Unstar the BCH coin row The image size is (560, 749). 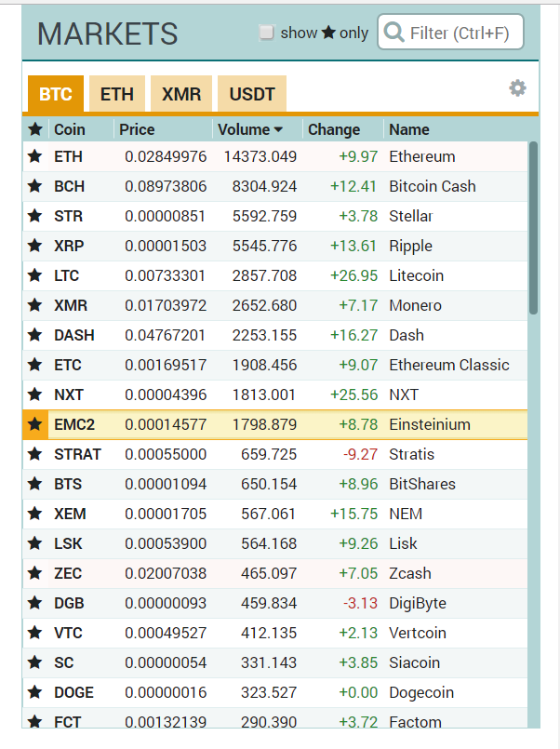click(x=35, y=186)
